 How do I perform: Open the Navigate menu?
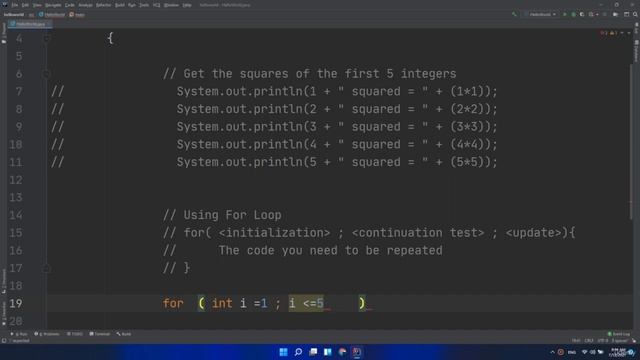(53, 5)
